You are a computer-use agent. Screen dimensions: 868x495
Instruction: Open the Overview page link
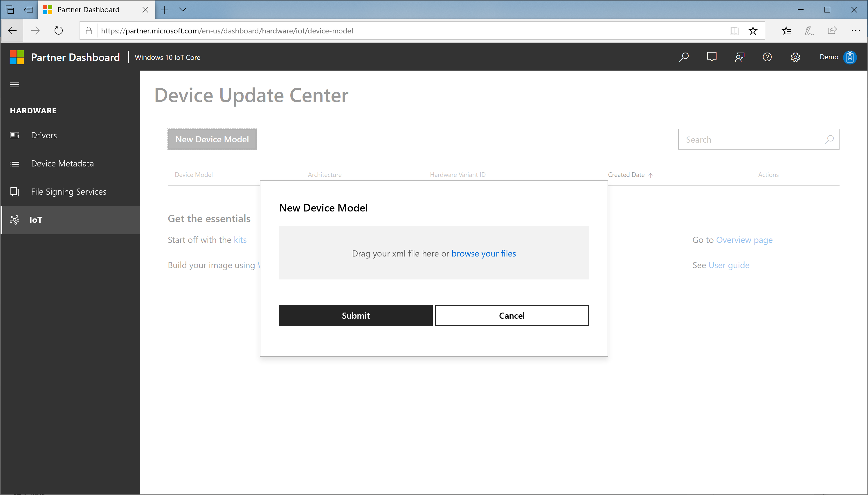pos(745,240)
